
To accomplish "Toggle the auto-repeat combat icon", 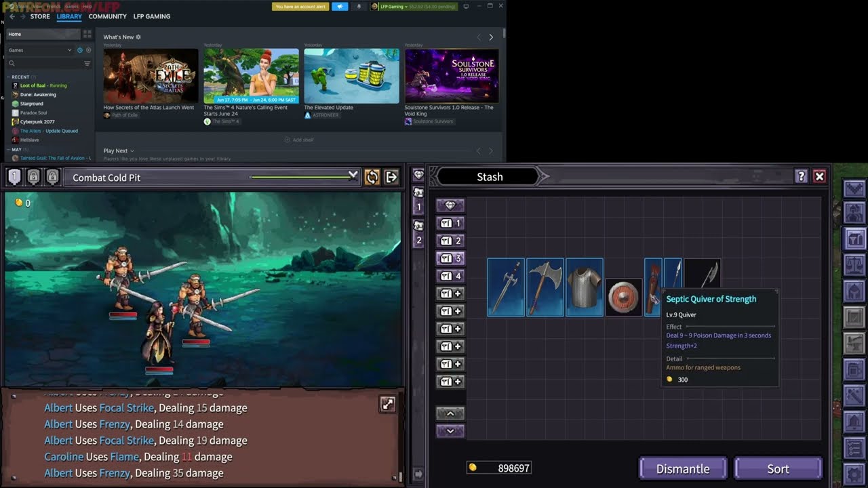I will (x=372, y=178).
